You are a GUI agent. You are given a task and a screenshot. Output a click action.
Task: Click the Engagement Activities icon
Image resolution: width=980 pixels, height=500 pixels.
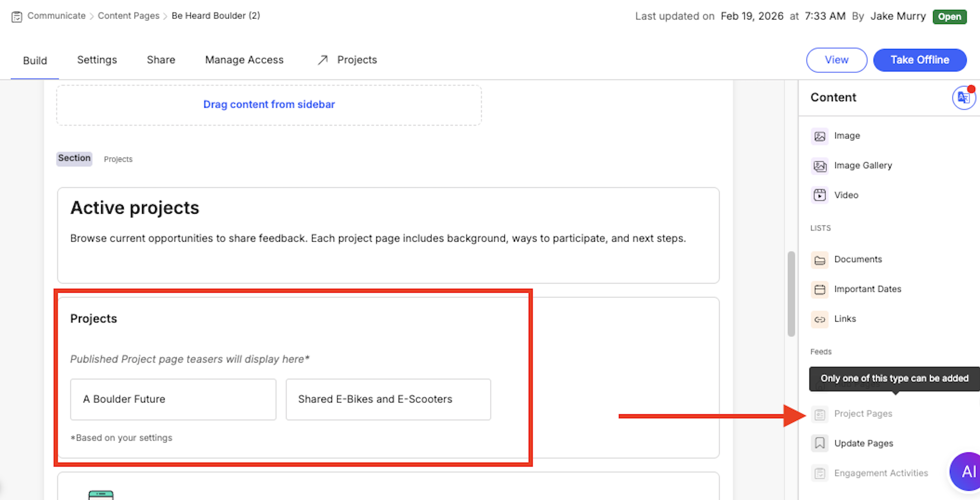tap(820, 473)
